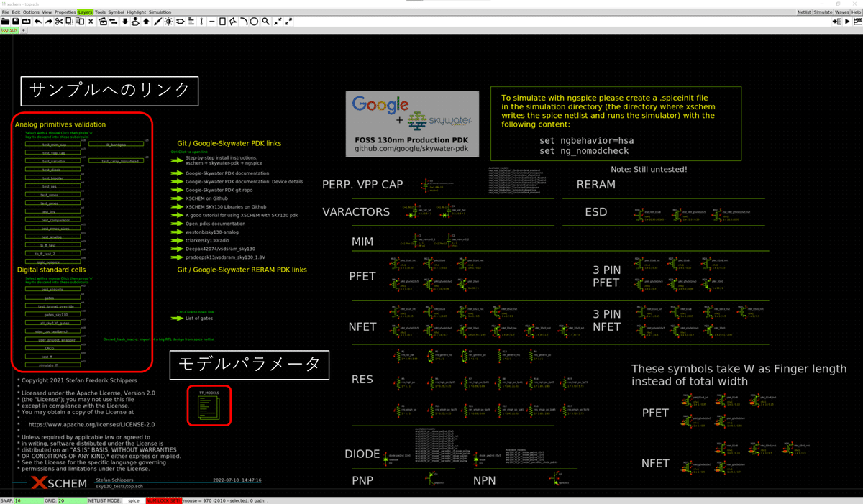
Task: Click the Delete X toolbar icon
Action: pos(91,22)
